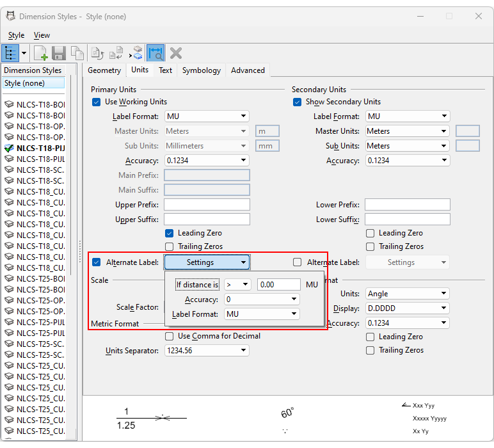This screenshot has width=494, height=448.
Task: Click the copy style icon
Action: (x=77, y=53)
